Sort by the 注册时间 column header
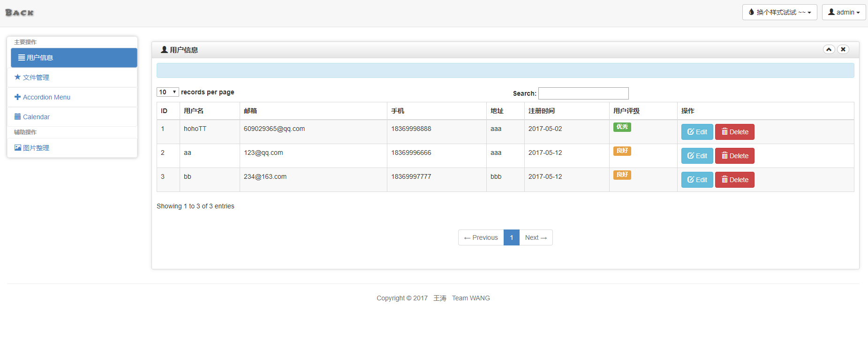The image size is (868, 344). click(567, 111)
